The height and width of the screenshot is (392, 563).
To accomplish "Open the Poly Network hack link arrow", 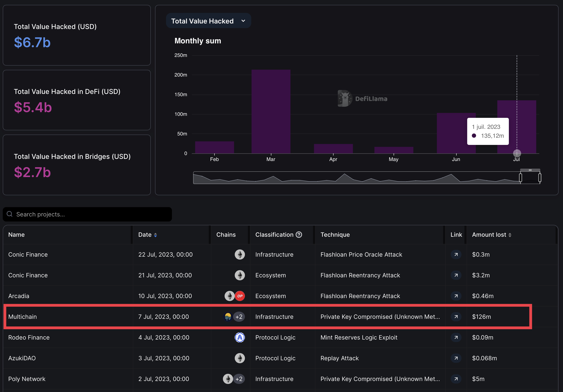I will pyautogui.click(x=456, y=379).
